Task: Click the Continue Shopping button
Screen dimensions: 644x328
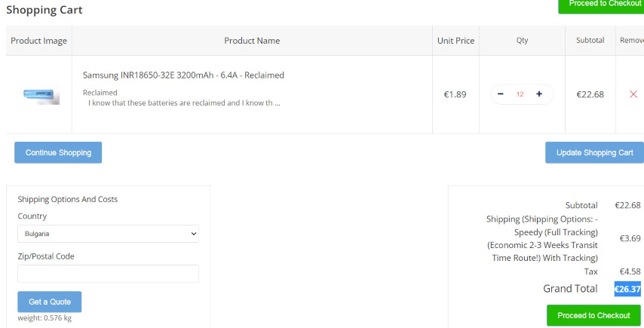Action: [x=58, y=152]
